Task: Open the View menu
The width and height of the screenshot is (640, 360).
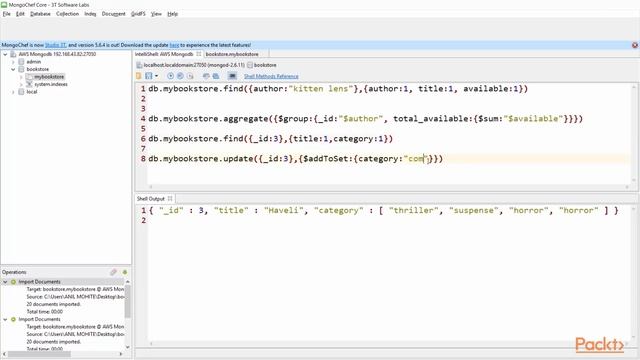Action: pyautogui.click(x=156, y=14)
